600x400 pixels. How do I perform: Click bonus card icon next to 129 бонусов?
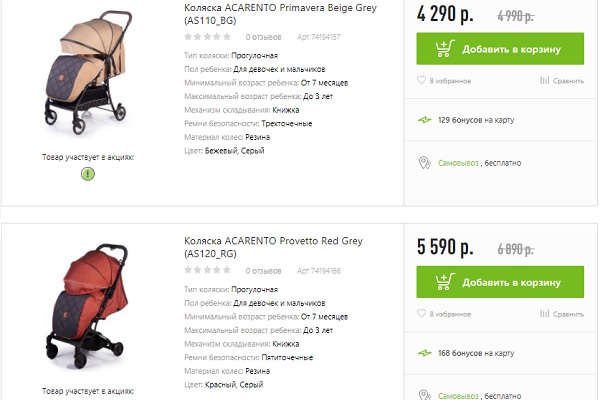click(x=425, y=119)
